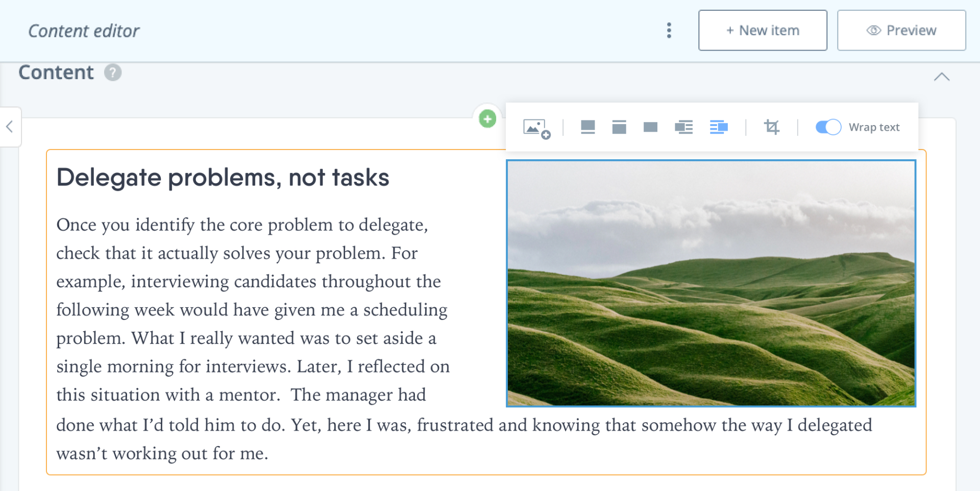Click the add image icon in the toolbar
Image resolution: width=980 pixels, height=491 pixels.
[536, 128]
